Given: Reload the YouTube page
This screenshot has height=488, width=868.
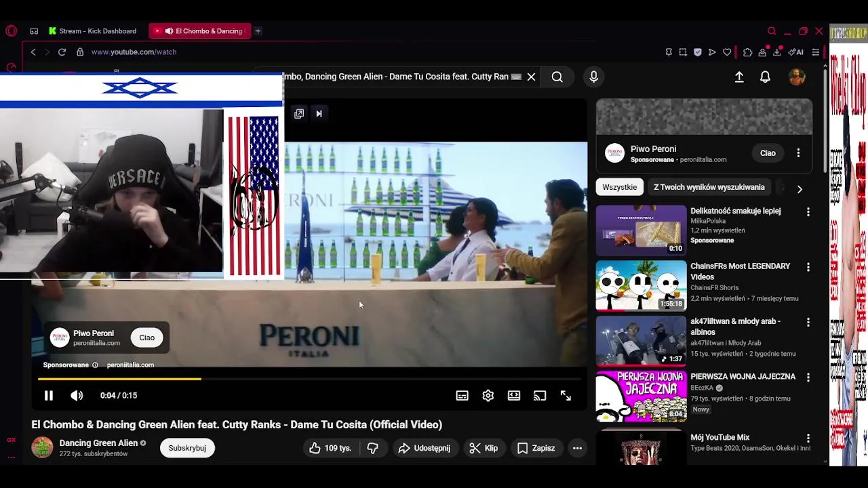Looking at the screenshot, I should [62, 52].
